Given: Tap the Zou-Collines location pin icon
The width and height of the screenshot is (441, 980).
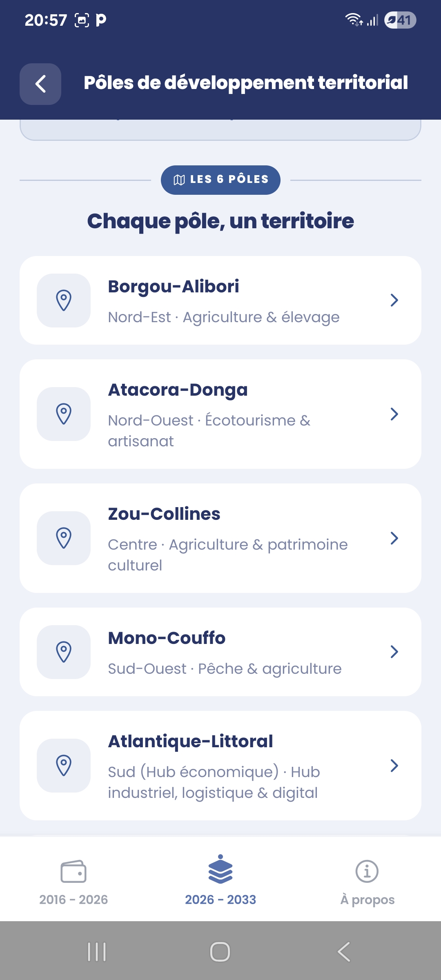Looking at the screenshot, I should (x=64, y=538).
